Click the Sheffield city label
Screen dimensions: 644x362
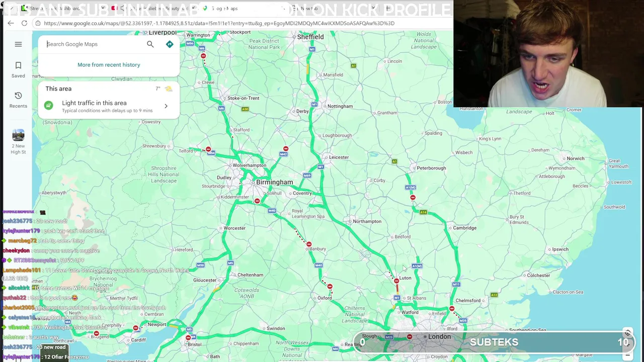[310, 37]
